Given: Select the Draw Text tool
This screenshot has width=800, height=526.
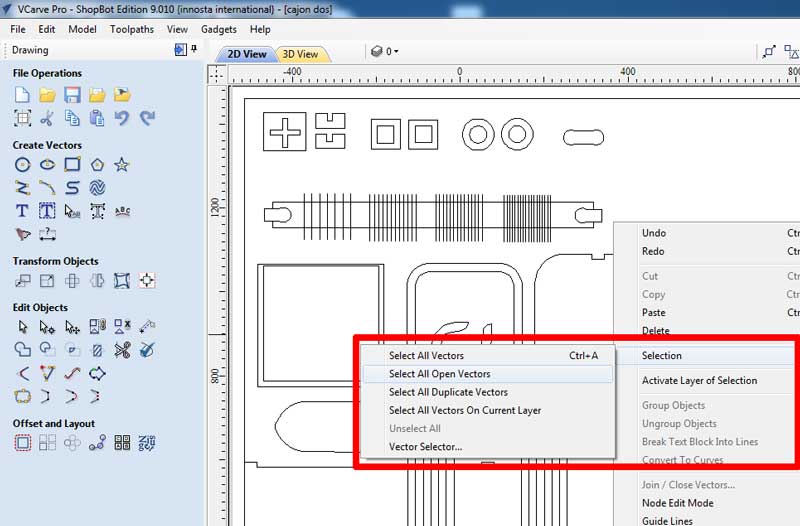Looking at the screenshot, I should (22, 211).
